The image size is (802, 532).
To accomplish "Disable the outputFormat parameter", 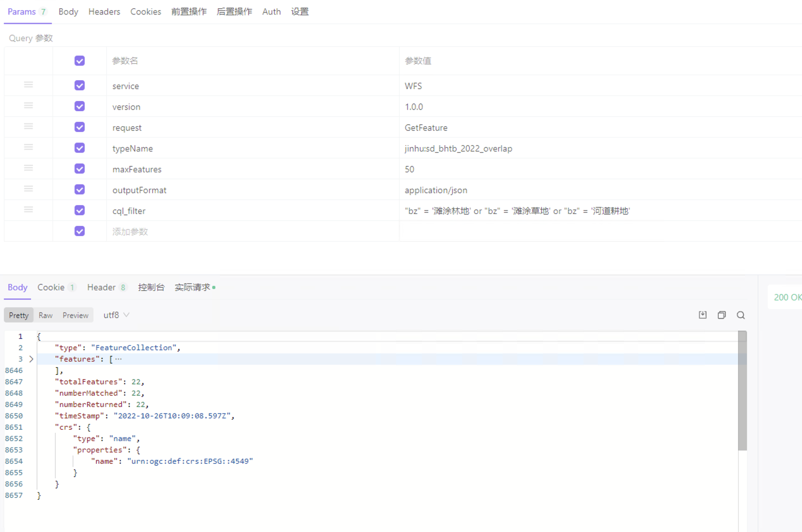I will [x=80, y=189].
